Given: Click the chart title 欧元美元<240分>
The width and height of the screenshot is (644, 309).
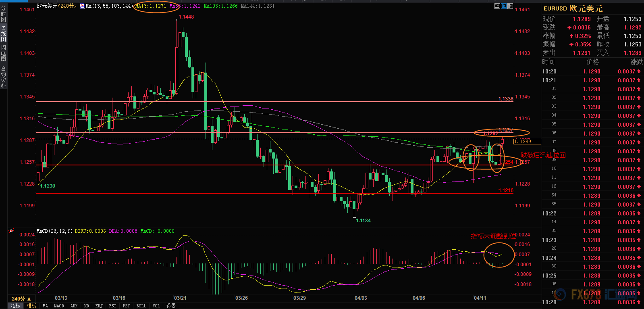Looking at the screenshot, I should pyautogui.click(x=57, y=6).
